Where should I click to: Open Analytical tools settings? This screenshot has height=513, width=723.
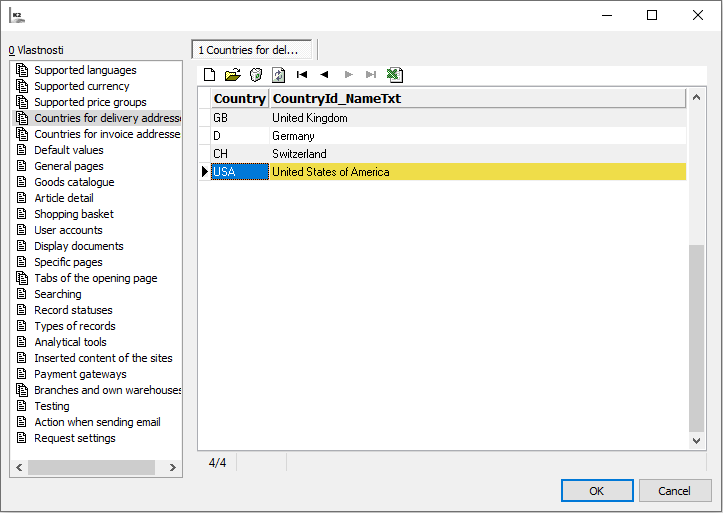point(70,342)
